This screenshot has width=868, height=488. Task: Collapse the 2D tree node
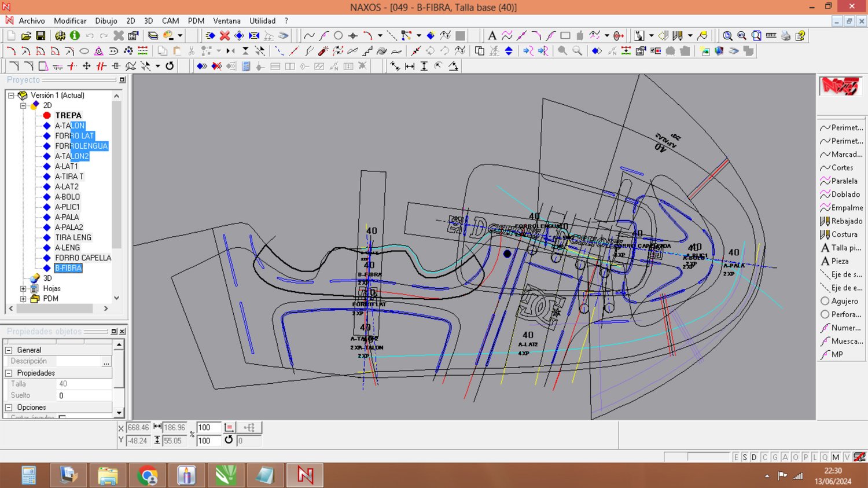click(23, 105)
